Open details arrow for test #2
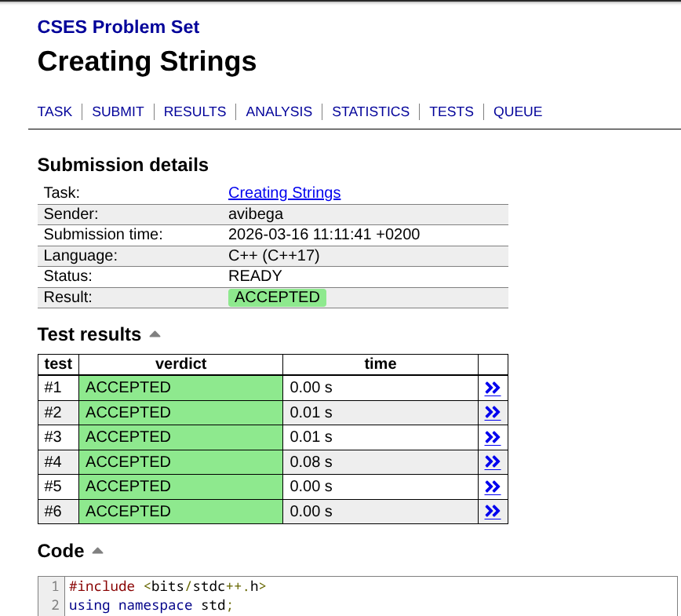Screen dimensions: 681x616 (493, 413)
